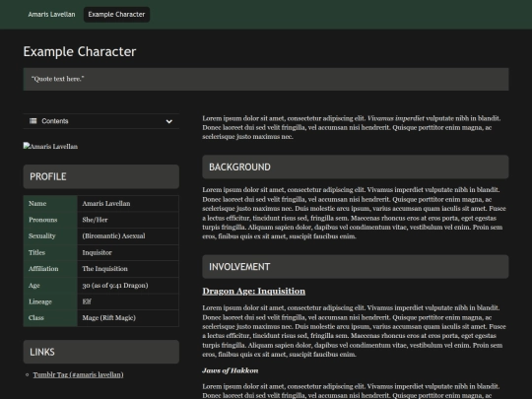This screenshot has width=532, height=399.
Task: Click the Sexuality row label
Action: coord(50,236)
